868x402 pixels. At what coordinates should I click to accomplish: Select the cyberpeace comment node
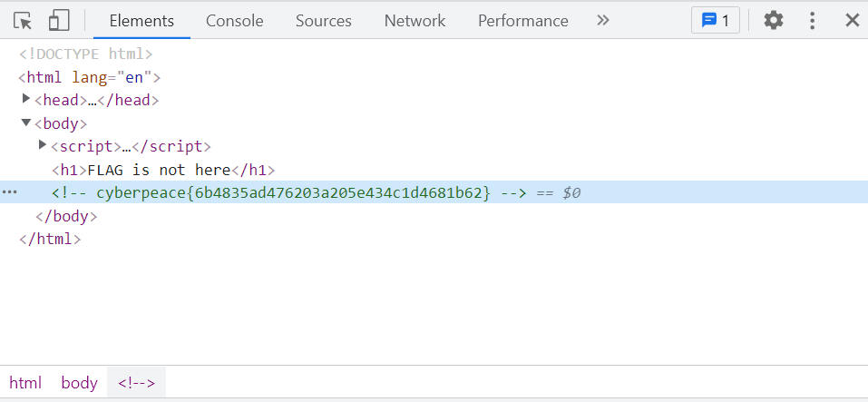(290, 192)
